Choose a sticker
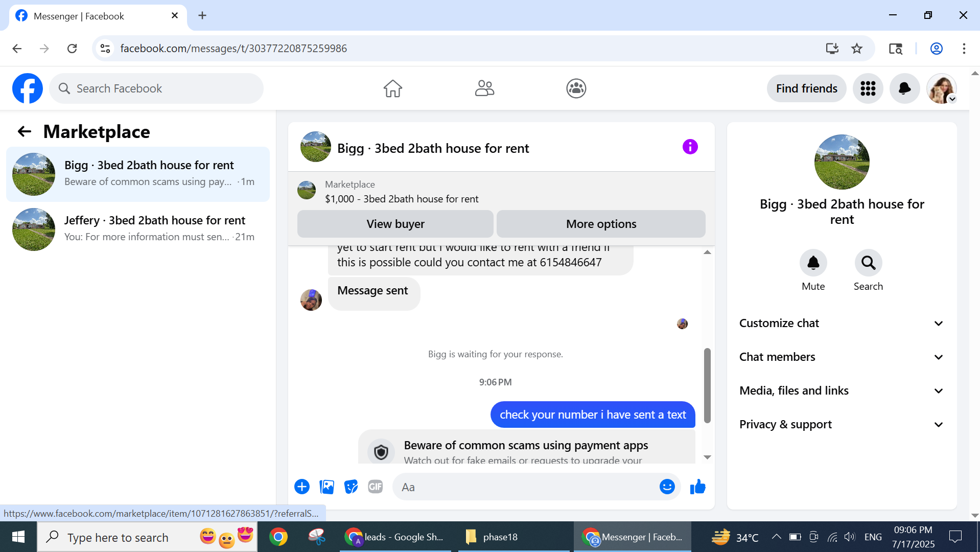Screen dimensions: 980x552 351,487
